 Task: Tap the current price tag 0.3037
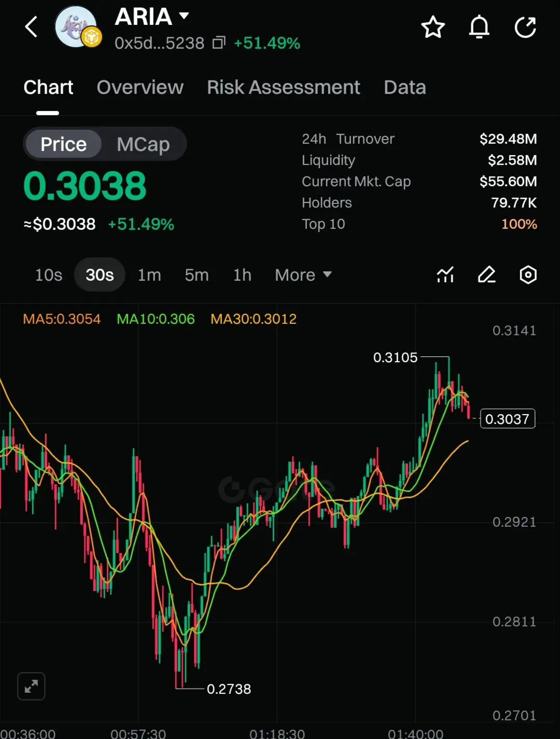pos(508,419)
